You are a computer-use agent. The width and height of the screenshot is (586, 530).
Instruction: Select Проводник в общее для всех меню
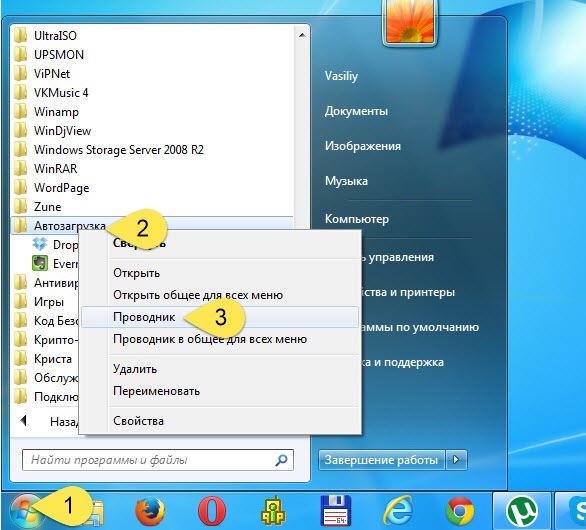pos(210,339)
